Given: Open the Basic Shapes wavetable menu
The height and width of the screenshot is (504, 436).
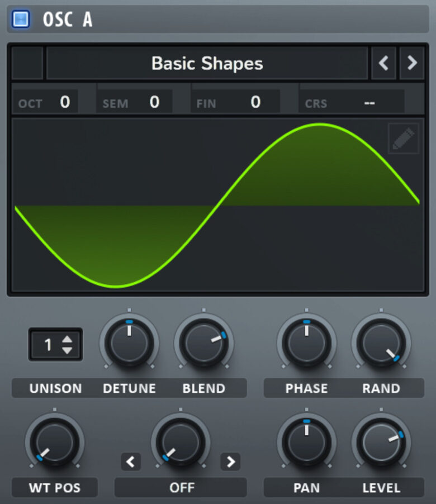Looking at the screenshot, I should pos(207,63).
